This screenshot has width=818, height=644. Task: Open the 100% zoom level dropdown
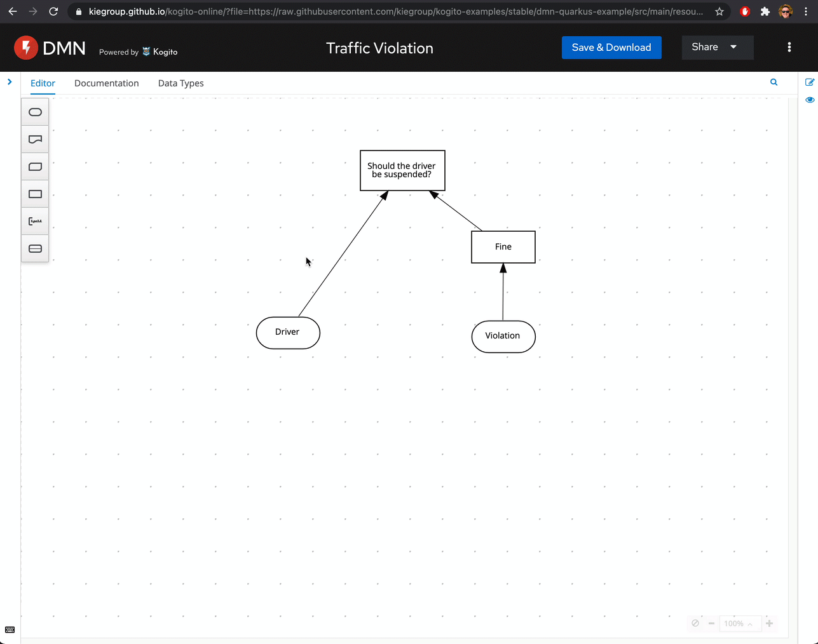(x=738, y=624)
